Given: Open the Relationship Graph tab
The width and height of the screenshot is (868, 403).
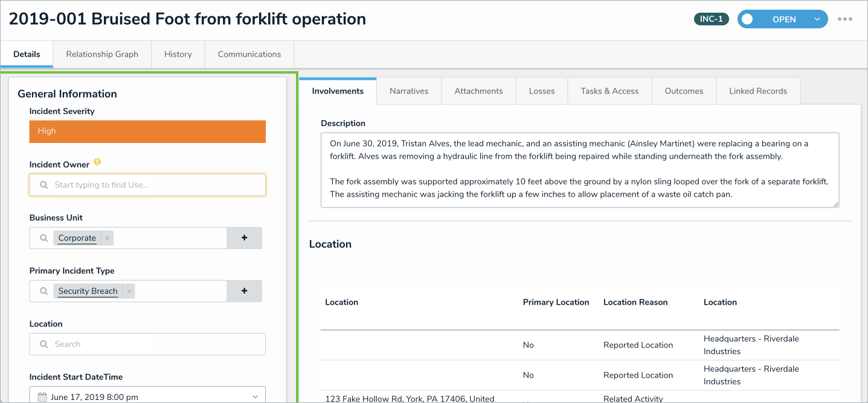Looking at the screenshot, I should coord(102,54).
